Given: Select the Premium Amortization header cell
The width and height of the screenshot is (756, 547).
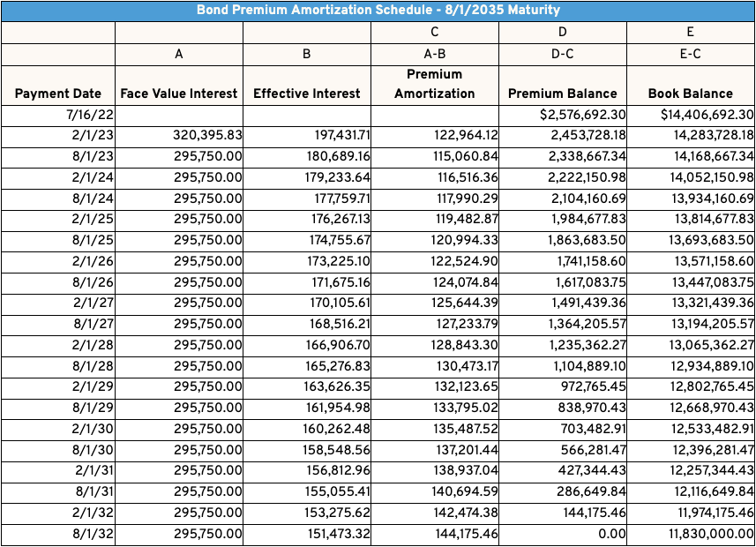Looking at the screenshot, I should [x=434, y=84].
